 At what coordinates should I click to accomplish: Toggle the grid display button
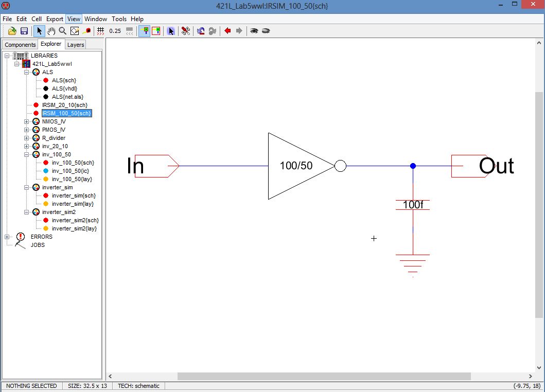pos(101,31)
